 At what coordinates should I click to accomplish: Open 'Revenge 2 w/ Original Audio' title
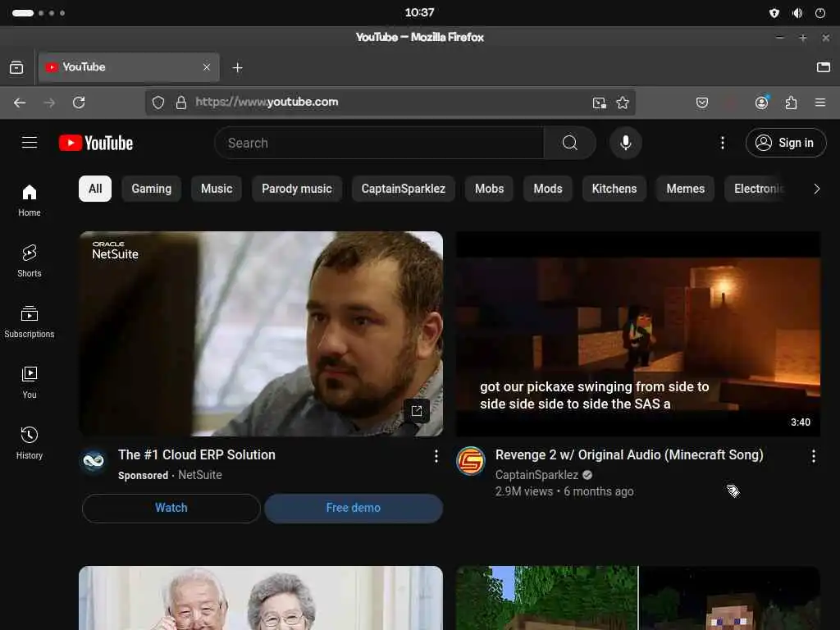coord(629,454)
